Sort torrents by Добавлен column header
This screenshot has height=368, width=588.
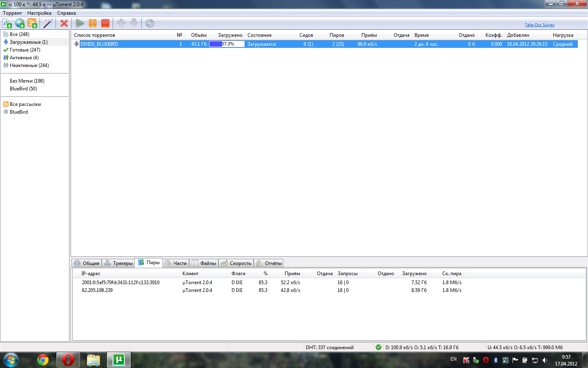click(x=528, y=35)
